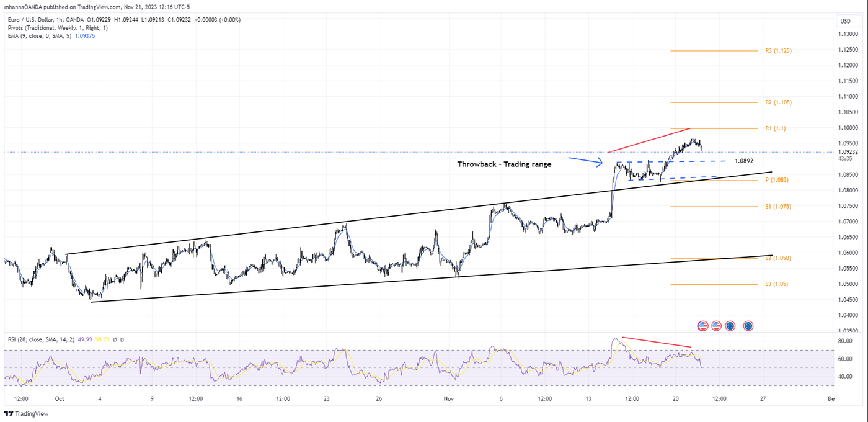Click the Euro / U.S. Dollar symbol title

coord(35,20)
